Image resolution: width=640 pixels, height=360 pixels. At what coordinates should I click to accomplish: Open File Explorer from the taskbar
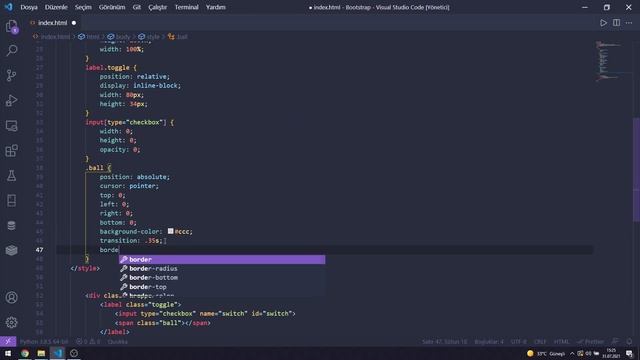[41, 353]
